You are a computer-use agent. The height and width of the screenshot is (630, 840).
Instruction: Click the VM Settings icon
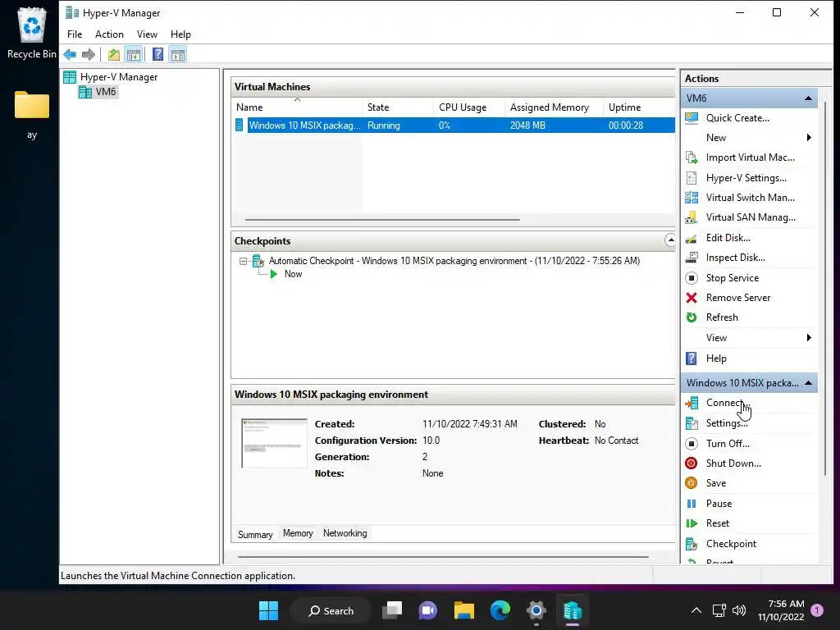[692, 423]
